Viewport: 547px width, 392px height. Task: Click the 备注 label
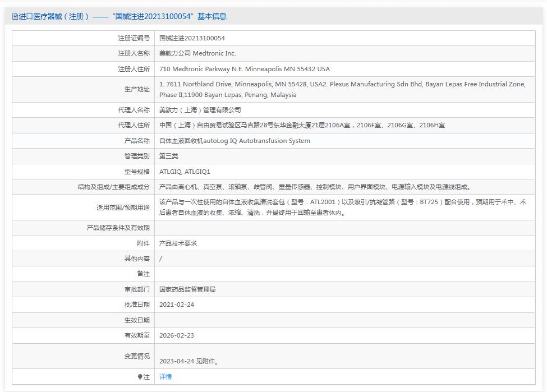pyautogui.click(x=143, y=274)
